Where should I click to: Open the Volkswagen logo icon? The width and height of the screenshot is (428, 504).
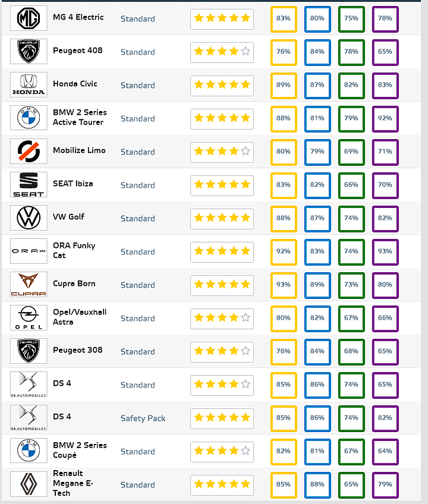[x=29, y=218]
